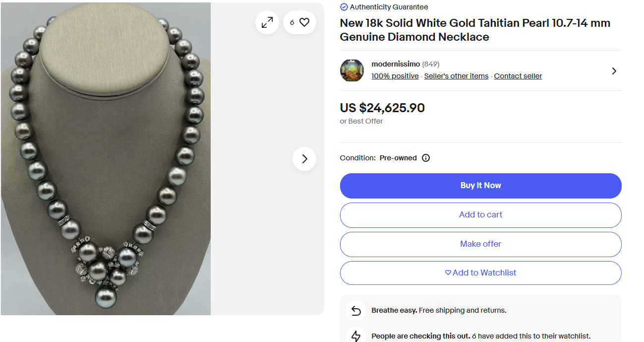Expand seller details with the chevron arrow
644x342 pixels.
click(614, 71)
